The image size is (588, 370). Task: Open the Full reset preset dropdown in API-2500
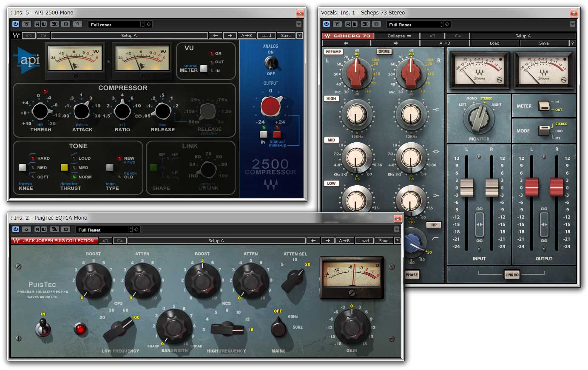[114, 24]
